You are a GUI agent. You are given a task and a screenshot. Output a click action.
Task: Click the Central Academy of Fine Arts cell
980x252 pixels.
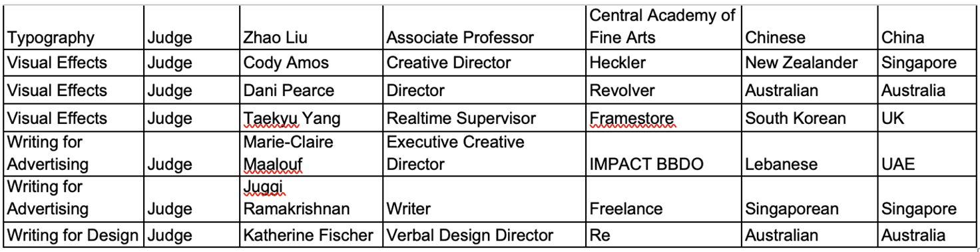coord(664,27)
